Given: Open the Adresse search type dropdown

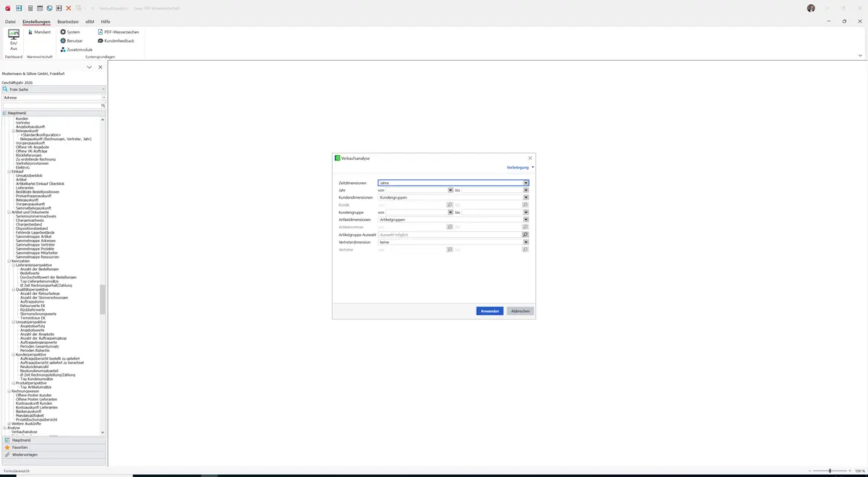Looking at the screenshot, I should pos(103,98).
